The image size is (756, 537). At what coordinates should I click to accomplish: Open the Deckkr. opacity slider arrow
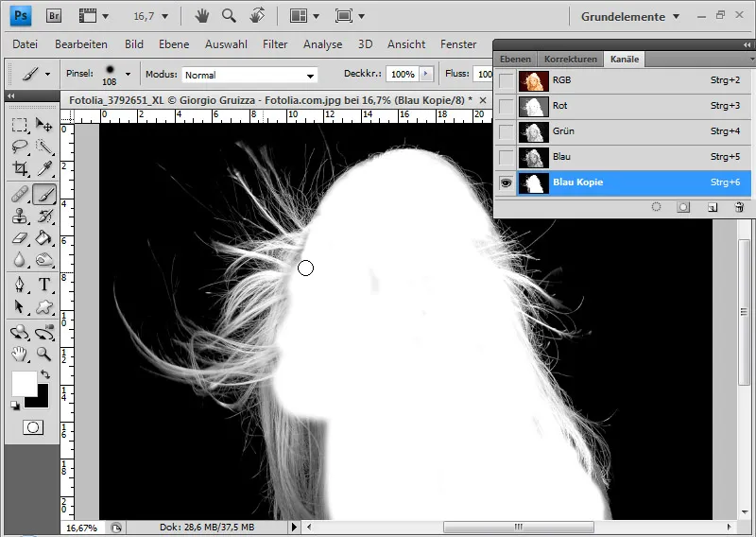pyautogui.click(x=426, y=74)
